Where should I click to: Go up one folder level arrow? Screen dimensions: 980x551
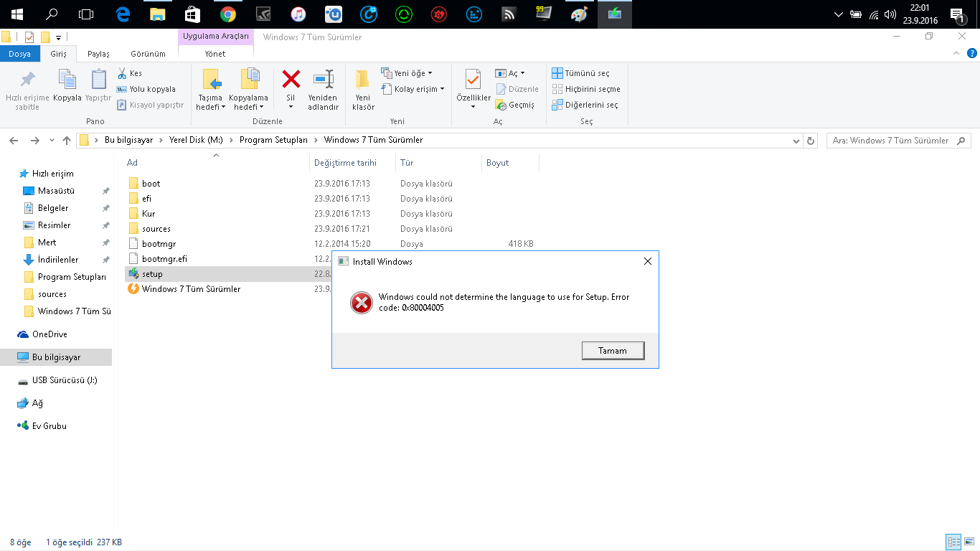[67, 141]
